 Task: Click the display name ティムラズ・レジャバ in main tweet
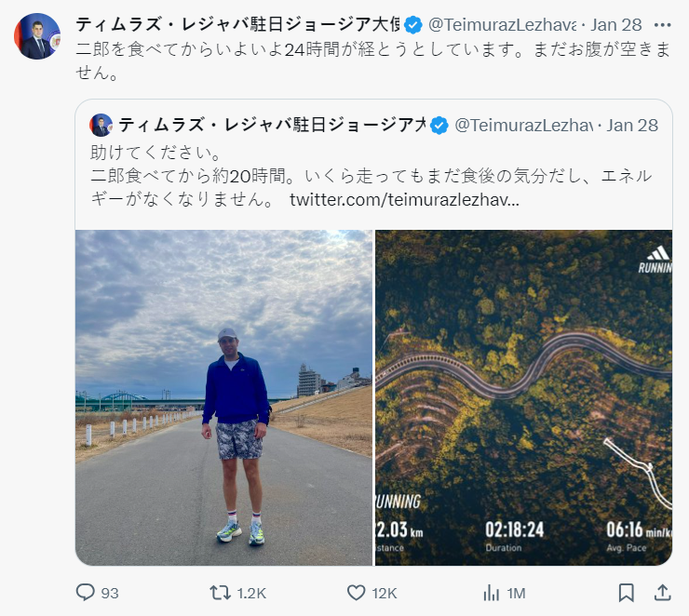pyautogui.click(x=237, y=25)
